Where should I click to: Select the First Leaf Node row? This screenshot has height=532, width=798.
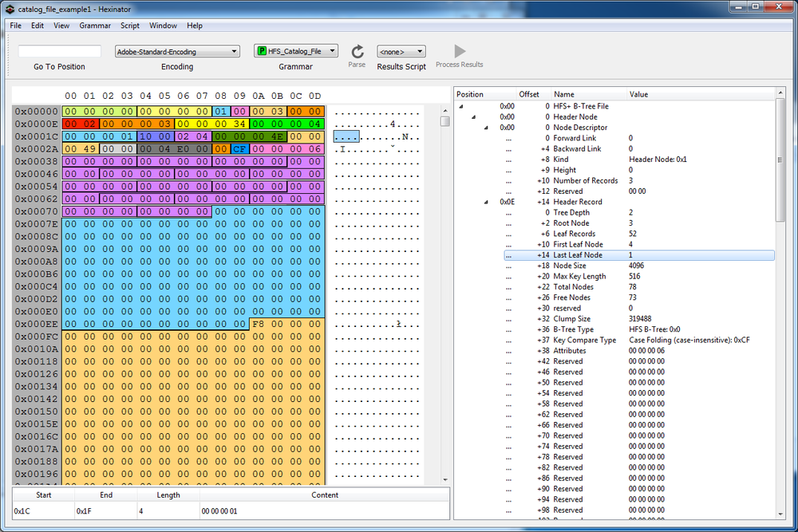click(640, 245)
